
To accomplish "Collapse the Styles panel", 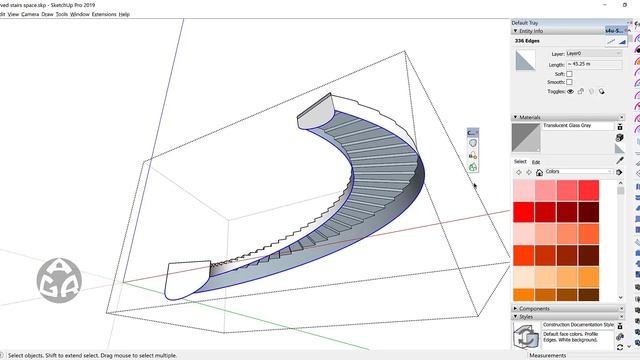I will pyautogui.click(x=515, y=317).
